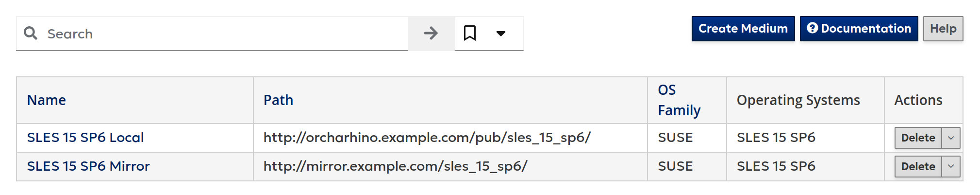Delete the SLES 15 SP6 Local medium
This screenshot has height=195, width=980.
point(917,138)
